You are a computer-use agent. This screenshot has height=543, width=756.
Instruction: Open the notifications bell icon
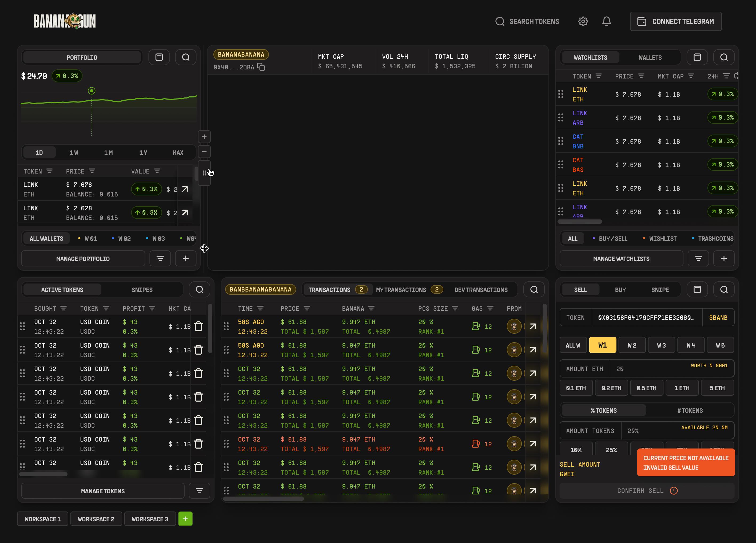coord(606,21)
